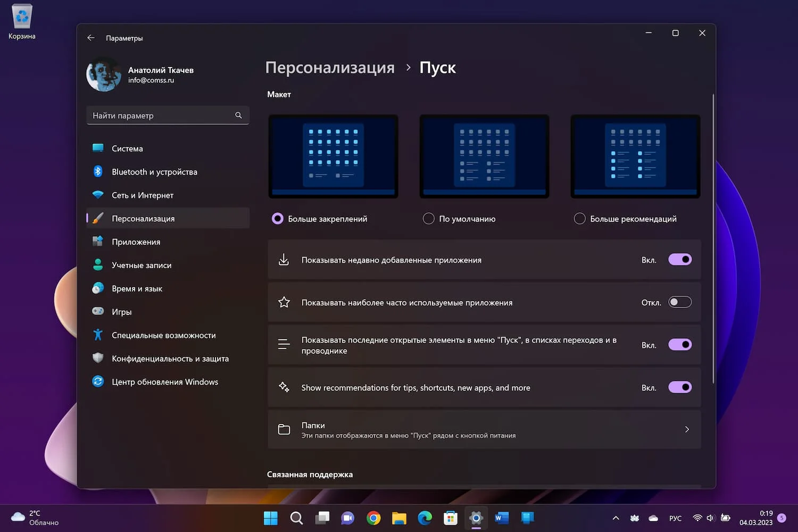Open the weather widget showing 2°C
The image size is (798, 532).
coord(35,518)
